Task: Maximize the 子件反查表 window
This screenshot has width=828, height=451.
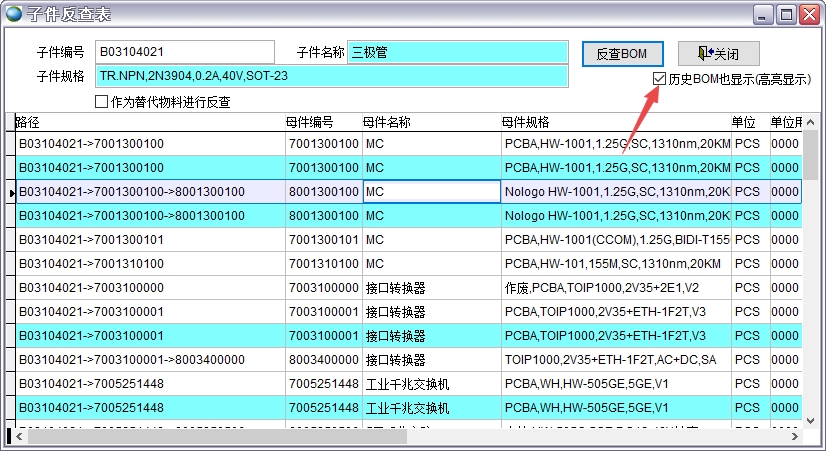Action: click(785, 14)
